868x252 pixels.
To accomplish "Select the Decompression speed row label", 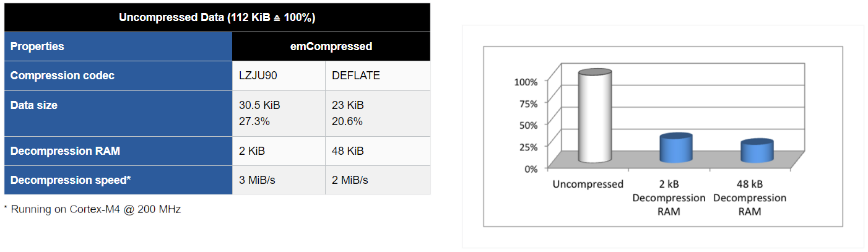I will (118, 180).
